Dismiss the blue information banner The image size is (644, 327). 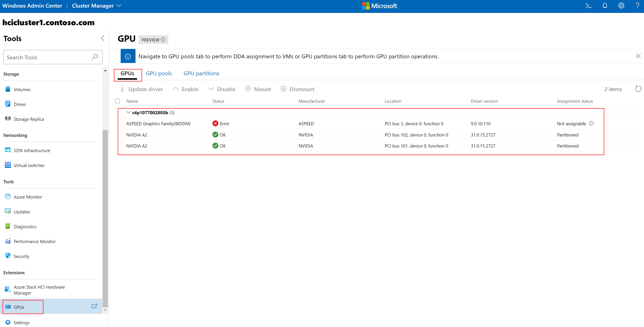coord(638,56)
